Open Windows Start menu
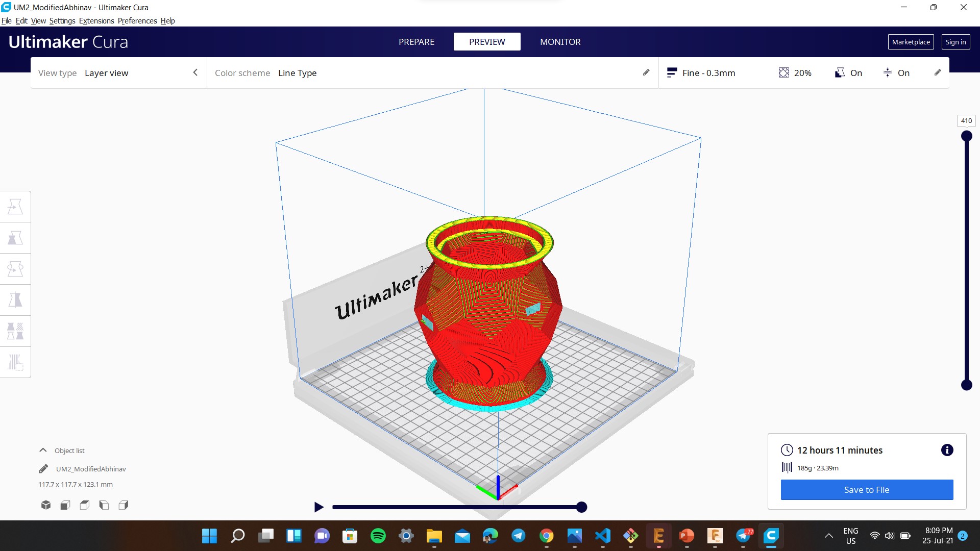Image resolution: width=980 pixels, height=551 pixels. click(210, 536)
